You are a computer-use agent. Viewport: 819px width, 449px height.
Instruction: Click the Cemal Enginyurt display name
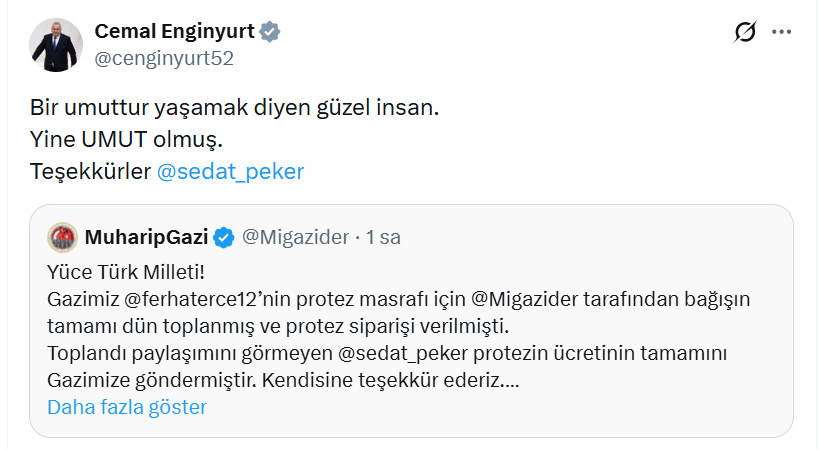(x=173, y=32)
